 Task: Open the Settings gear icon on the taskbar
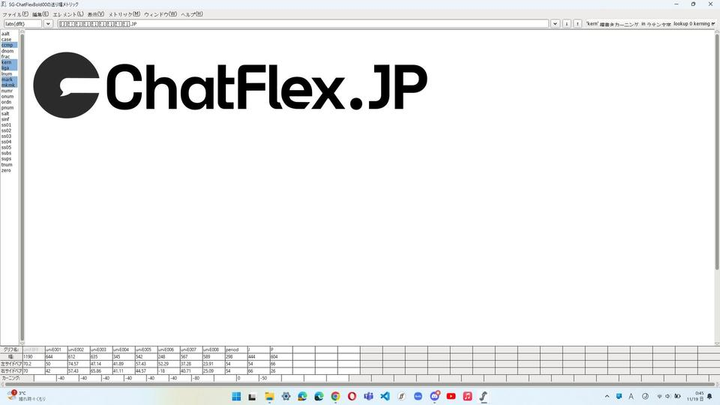(286, 396)
